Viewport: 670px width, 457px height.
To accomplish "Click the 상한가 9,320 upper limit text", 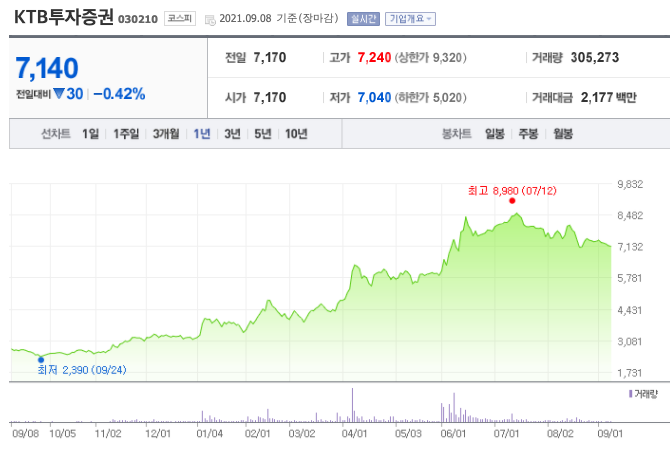I will 430,58.
